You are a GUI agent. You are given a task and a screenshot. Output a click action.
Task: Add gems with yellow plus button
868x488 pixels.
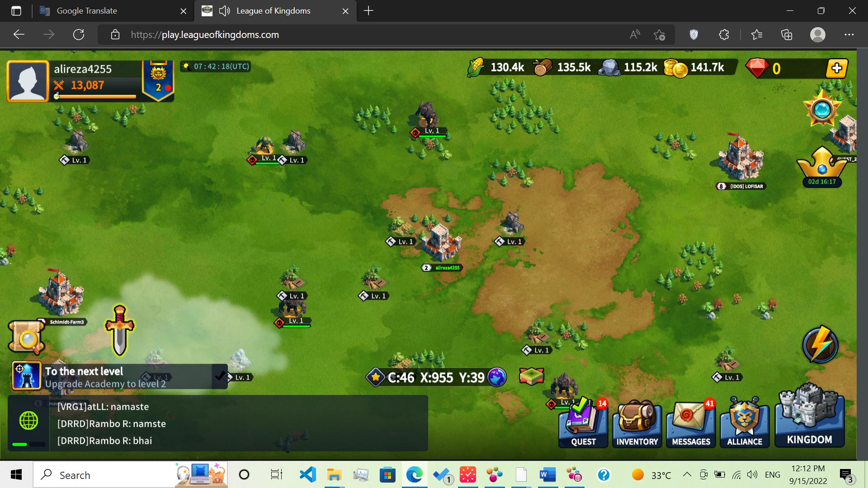click(836, 69)
